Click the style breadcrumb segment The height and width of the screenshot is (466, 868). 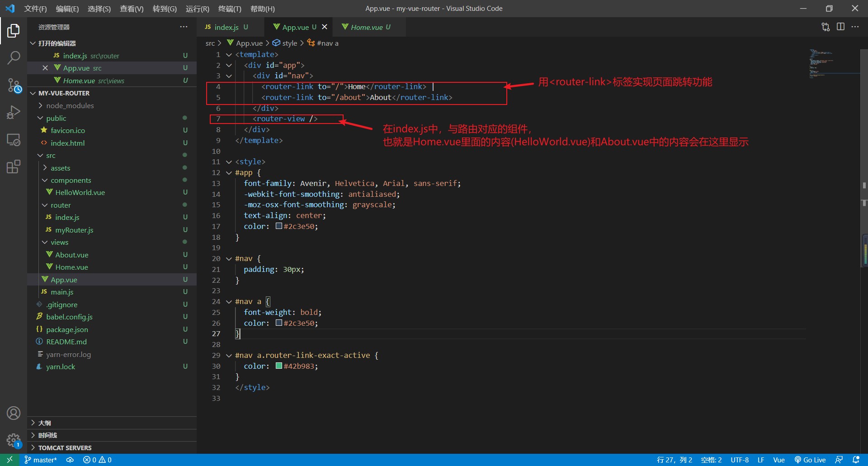click(285, 43)
